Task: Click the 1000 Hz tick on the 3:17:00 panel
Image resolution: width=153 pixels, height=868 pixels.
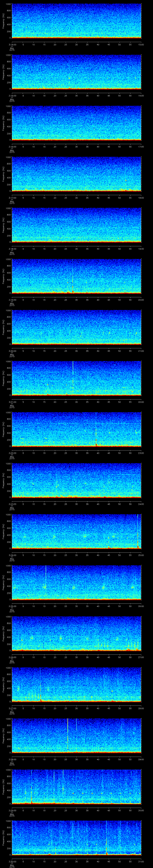Action: 8,157
